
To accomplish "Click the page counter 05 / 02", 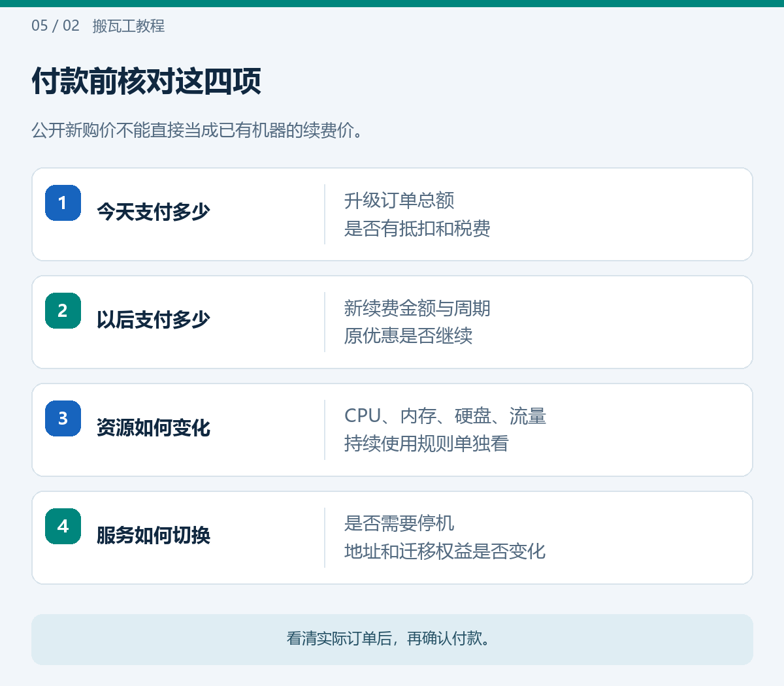I will pos(56,26).
